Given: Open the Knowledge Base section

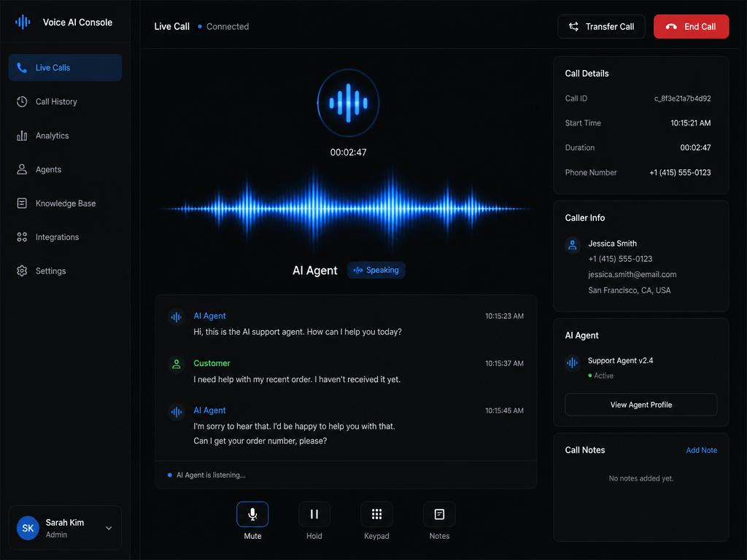Looking at the screenshot, I should pyautogui.click(x=65, y=203).
